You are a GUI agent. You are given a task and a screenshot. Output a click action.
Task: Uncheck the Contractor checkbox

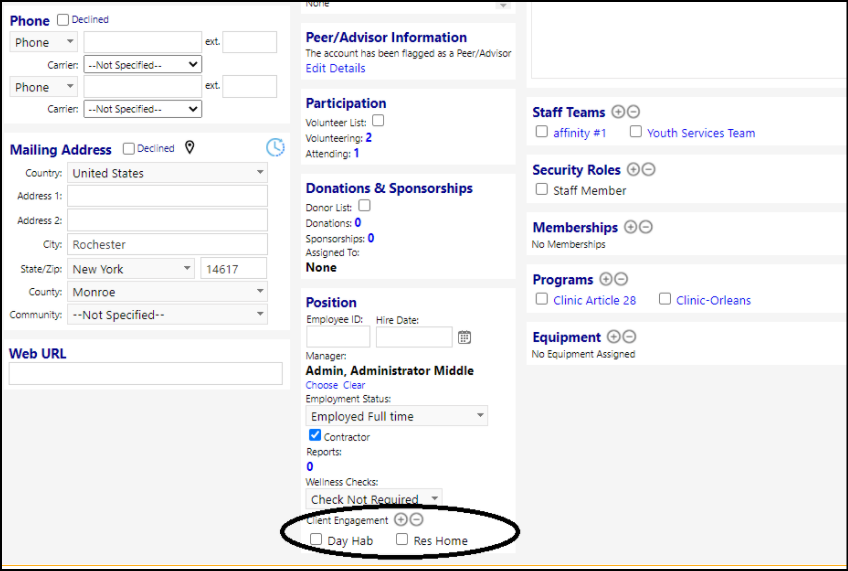click(x=315, y=435)
